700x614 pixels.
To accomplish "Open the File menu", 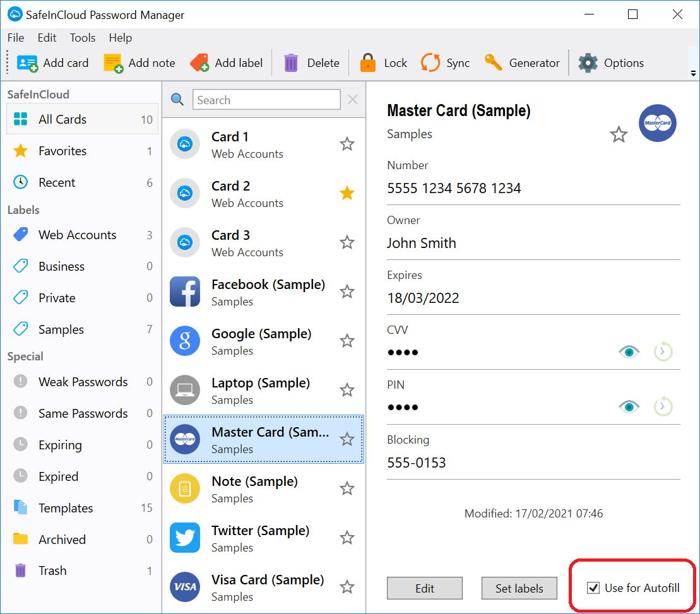I will pos(16,37).
